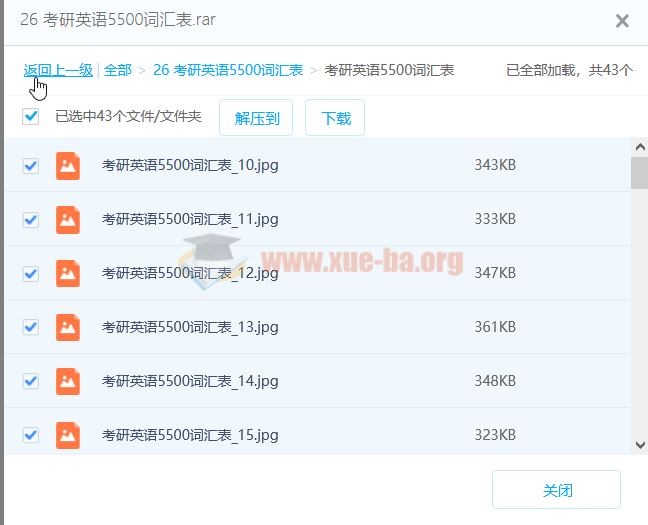This screenshot has height=525, width=648.
Task: Click the 343KB size value
Action: (x=495, y=165)
